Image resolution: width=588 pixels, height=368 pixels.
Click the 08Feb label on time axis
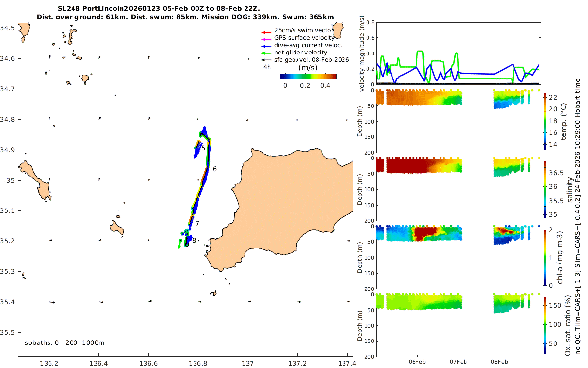(x=500, y=362)
